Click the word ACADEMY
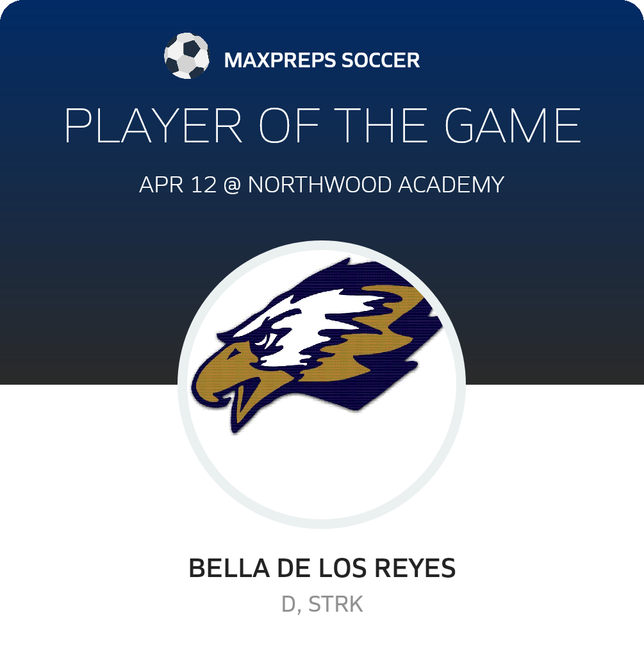 pyautogui.click(x=451, y=185)
